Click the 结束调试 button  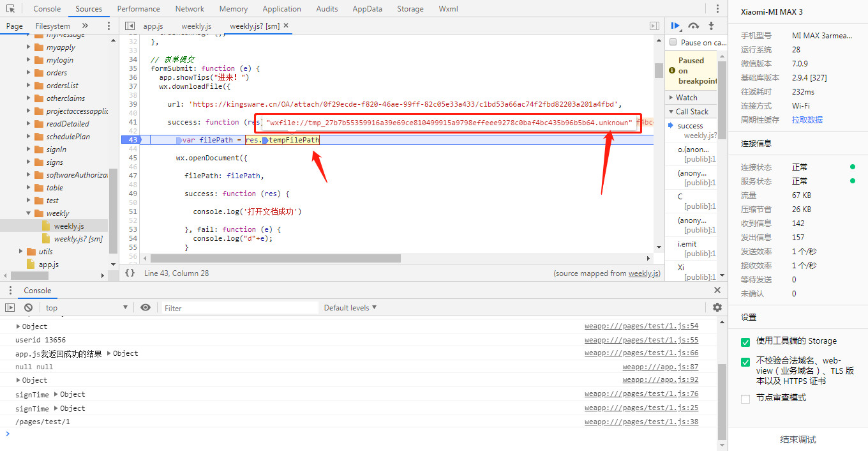tap(798, 440)
